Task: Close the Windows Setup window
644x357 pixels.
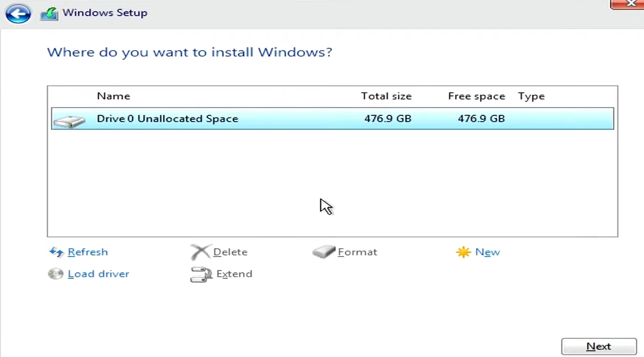Action: pyautogui.click(x=627, y=4)
